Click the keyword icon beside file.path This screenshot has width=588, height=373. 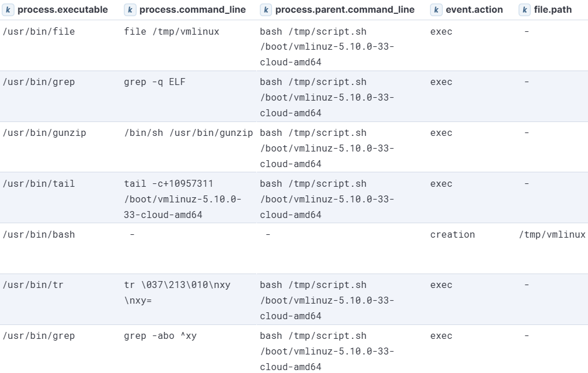point(525,10)
